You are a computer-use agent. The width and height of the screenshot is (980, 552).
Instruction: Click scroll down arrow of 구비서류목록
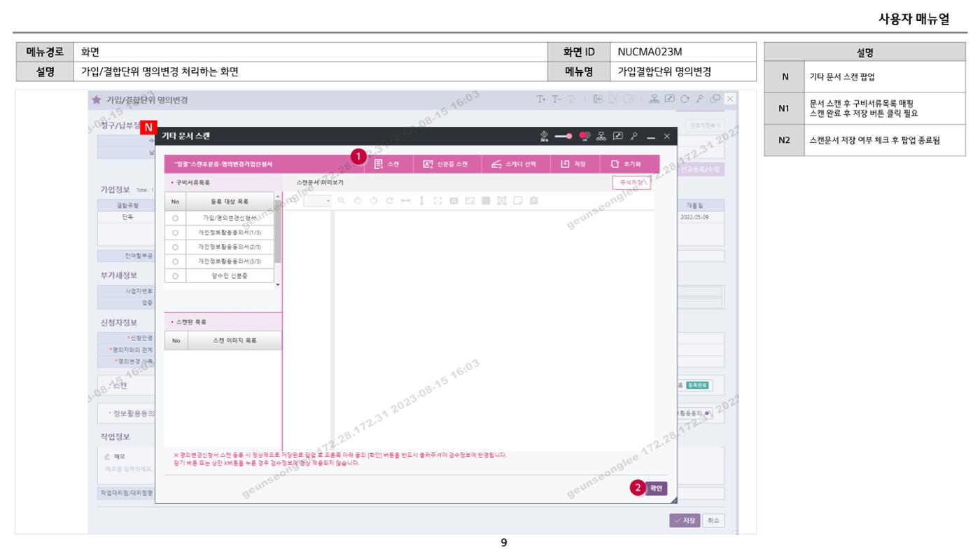[278, 284]
